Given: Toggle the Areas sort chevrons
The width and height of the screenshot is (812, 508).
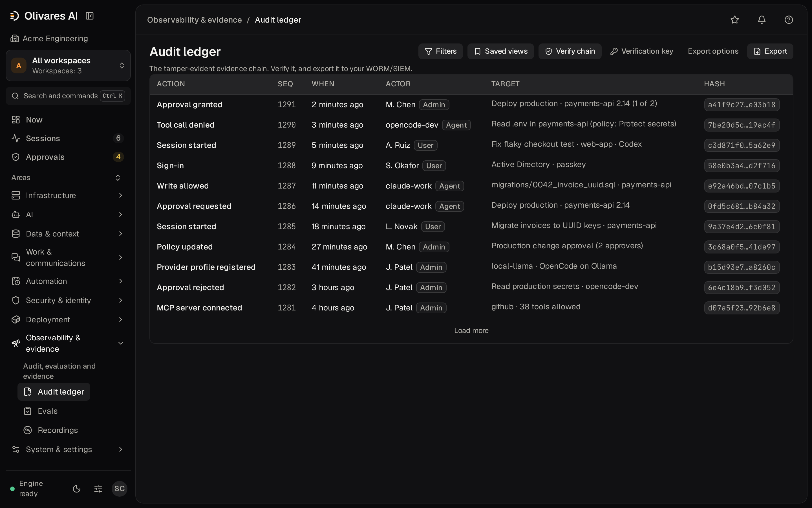Looking at the screenshot, I should 118,178.
